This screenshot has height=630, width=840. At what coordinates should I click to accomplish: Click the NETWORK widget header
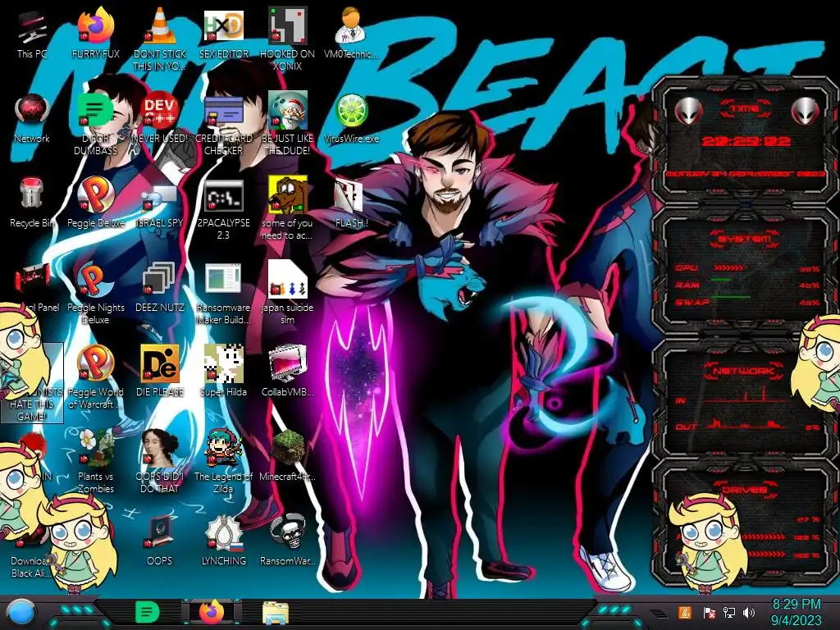click(745, 371)
